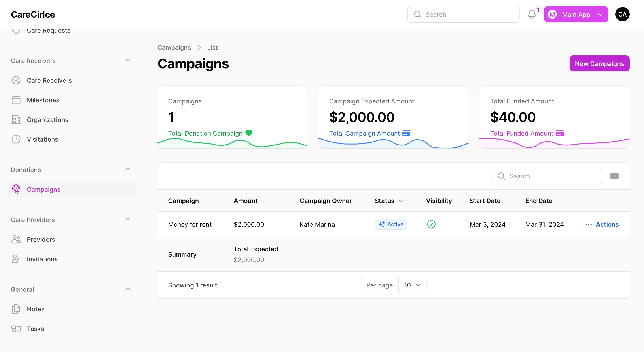Click the Visitations clock icon
The height and width of the screenshot is (352, 644).
click(x=16, y=139)
